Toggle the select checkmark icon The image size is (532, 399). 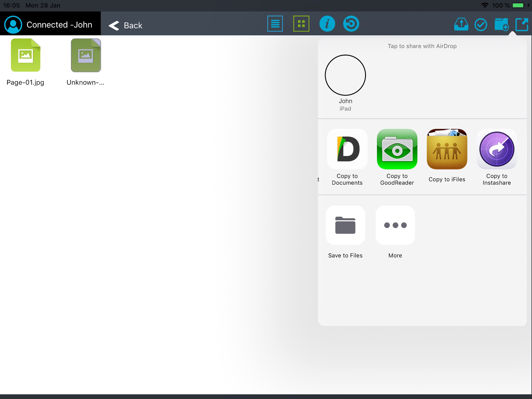(x=481, y=25)
